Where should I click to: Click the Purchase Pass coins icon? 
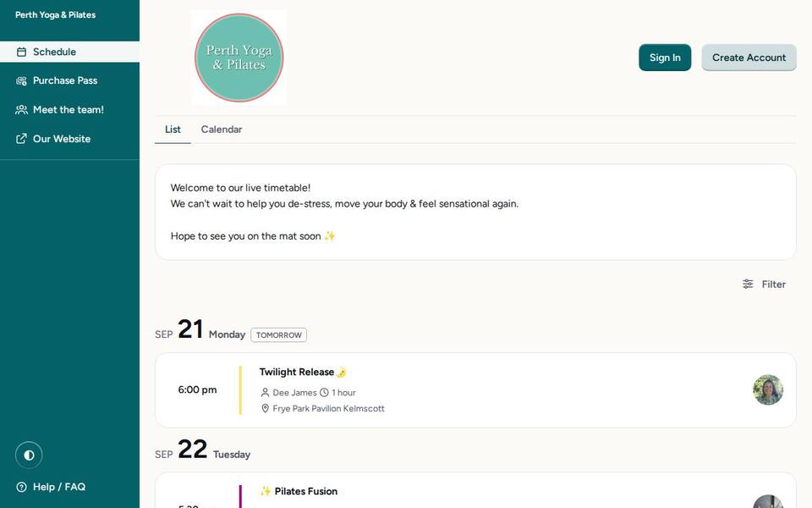[x=21, y=81]
